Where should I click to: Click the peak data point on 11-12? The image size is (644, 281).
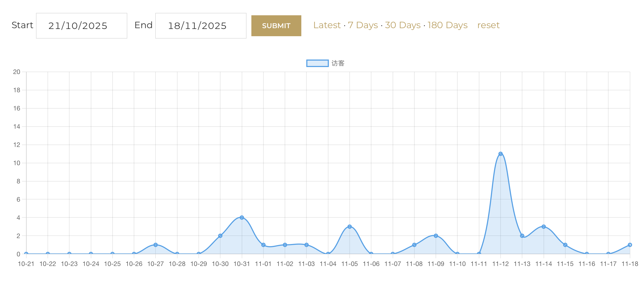[500, 154]
